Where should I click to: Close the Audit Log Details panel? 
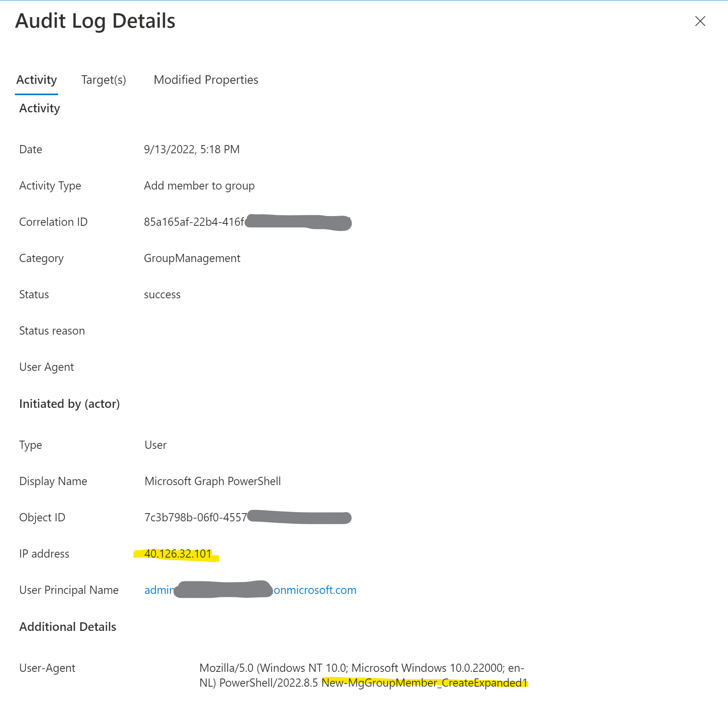click(x=700, y=22)
